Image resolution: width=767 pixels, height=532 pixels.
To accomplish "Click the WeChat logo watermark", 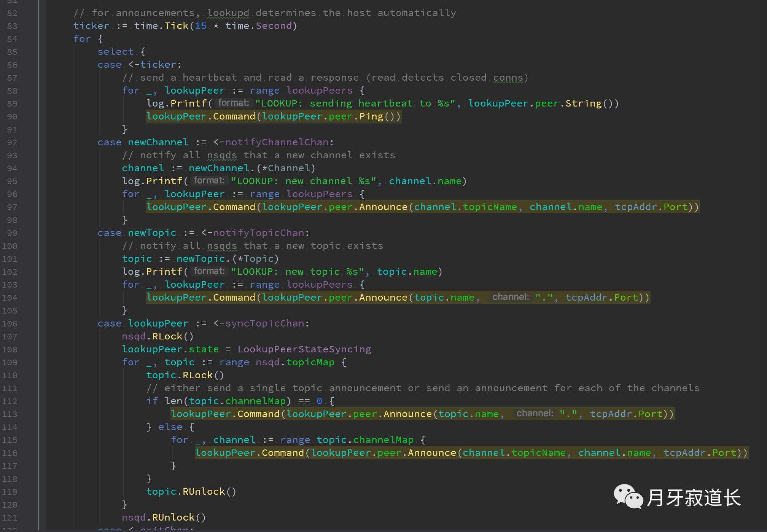I will point(628,497).
